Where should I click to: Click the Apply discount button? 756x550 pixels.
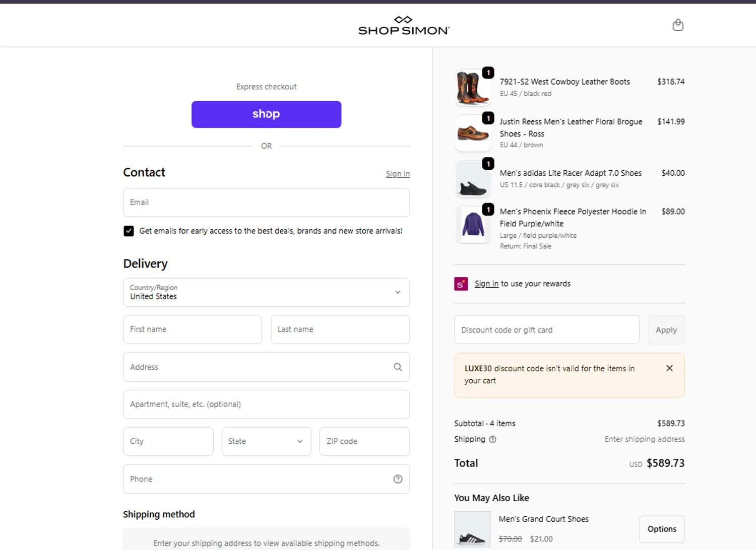pos(666,330)
